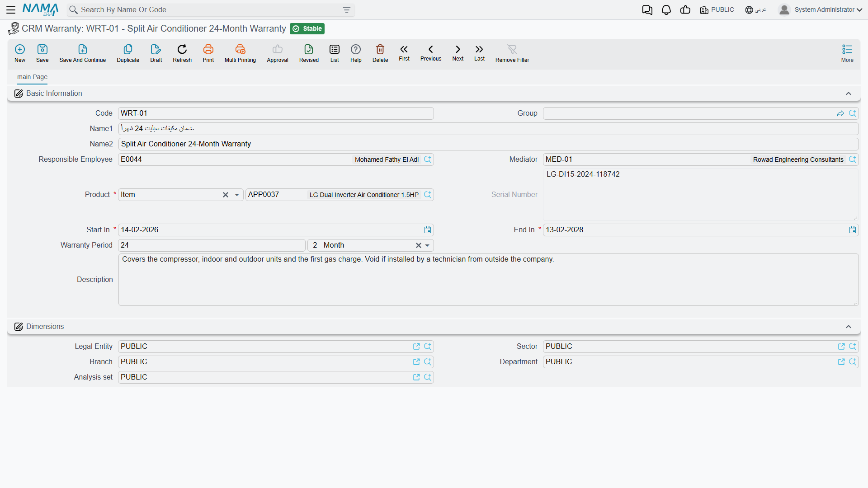The image size is (868, 488).
Task: Open Help for this screen
Action: (356, 53)
